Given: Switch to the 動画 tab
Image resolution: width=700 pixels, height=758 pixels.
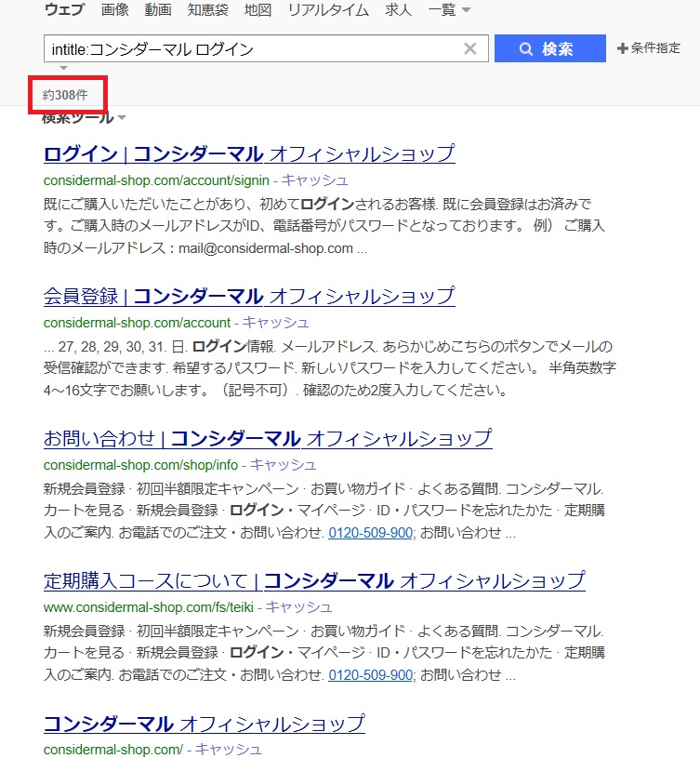Looking at the screenshot, I should coord(158,10).
